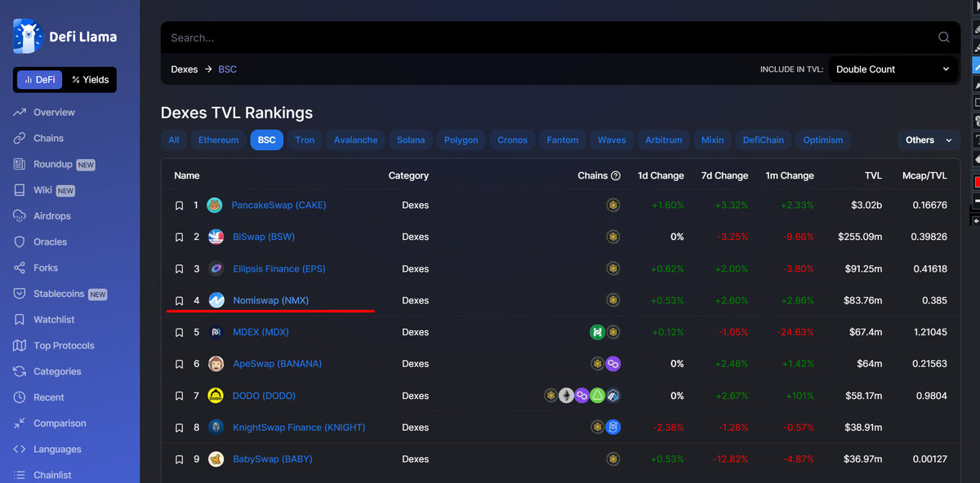Viewport: 980px width, 483px height.
Task: Open the Nomiswap (NMX) link
Action: (x=271, y=301)
